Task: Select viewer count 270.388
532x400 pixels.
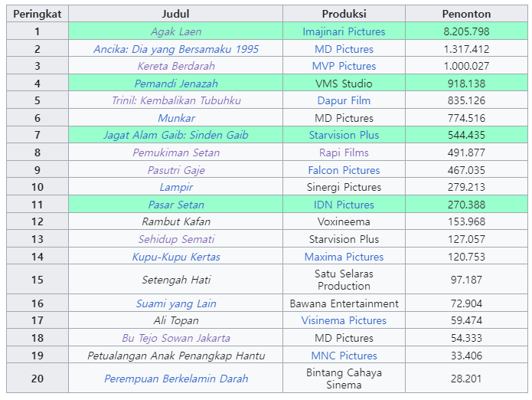Action: (x=466, y=205)
